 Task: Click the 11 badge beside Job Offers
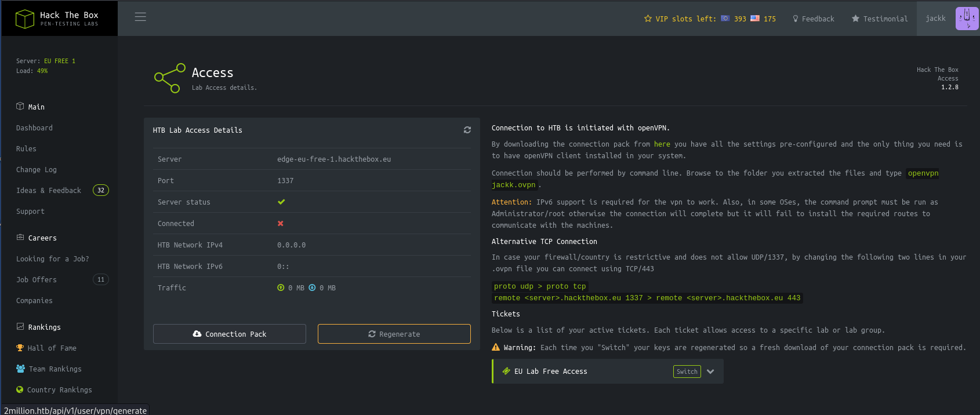tap(101, 279)
